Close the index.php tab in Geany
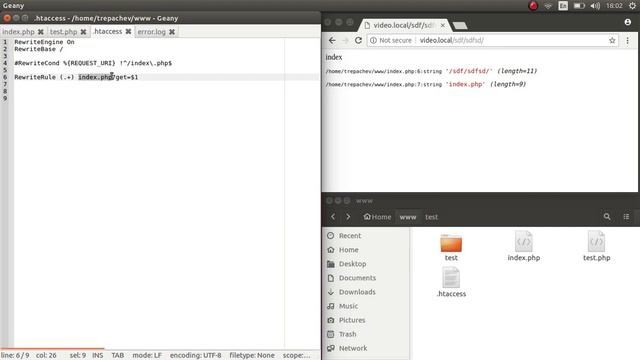Screen dimensions: 640x360 pyautogui.click(x=40, y=31)
